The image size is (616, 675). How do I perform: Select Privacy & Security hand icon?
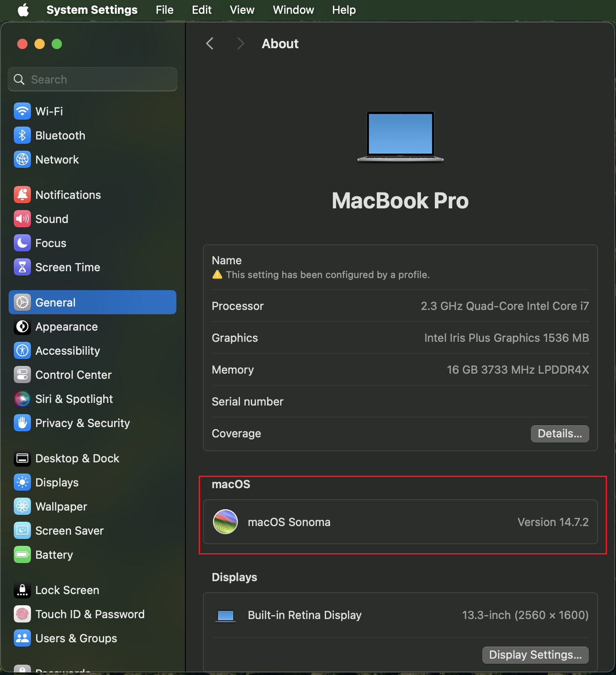tap(22, 423)
